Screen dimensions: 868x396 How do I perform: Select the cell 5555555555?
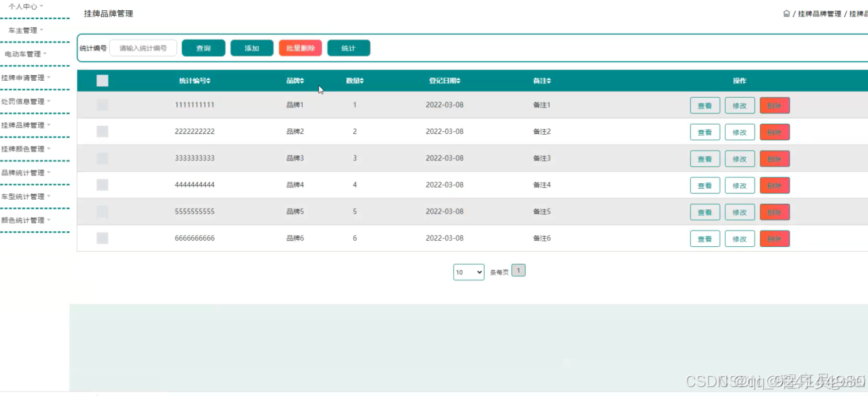[x=195, y=211]
